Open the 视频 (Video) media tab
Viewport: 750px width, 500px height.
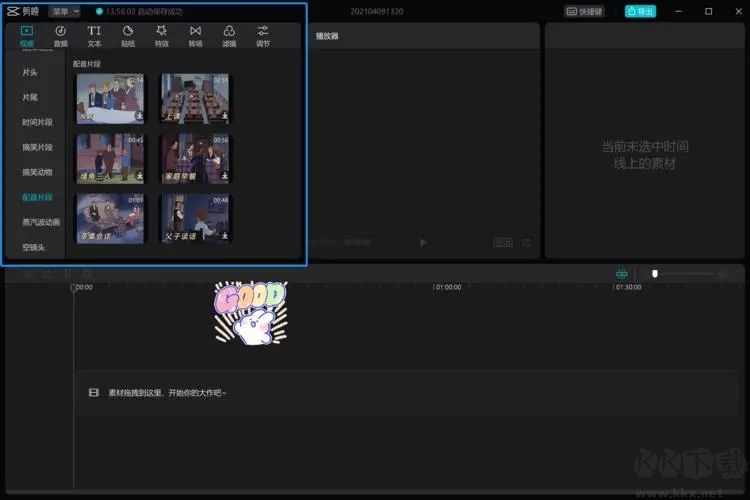(27, 36)
